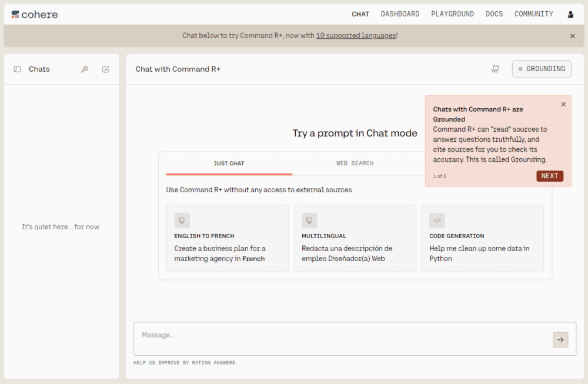This screenshot has height=384, width=588.
Task: Open the chat search icon
Action: click(x=85, y=69)
